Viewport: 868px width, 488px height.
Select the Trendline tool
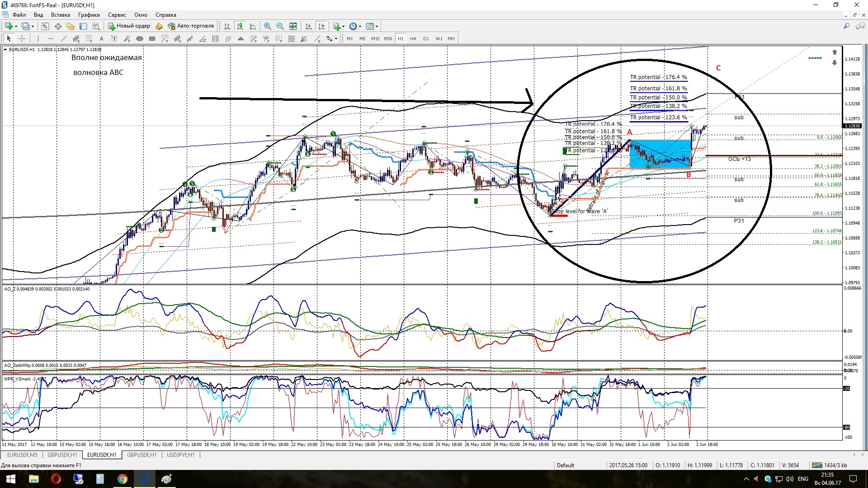point(64,39)
